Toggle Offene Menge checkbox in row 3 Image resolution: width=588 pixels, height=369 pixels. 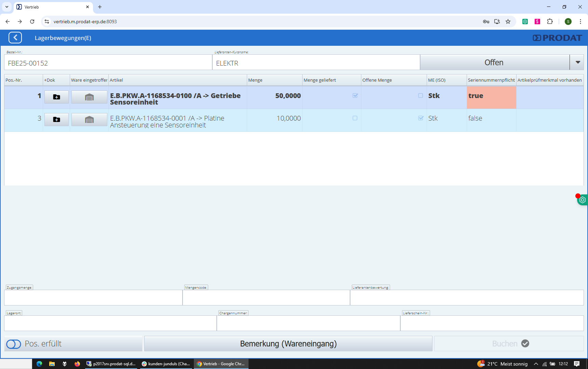[x=421, y=118]
